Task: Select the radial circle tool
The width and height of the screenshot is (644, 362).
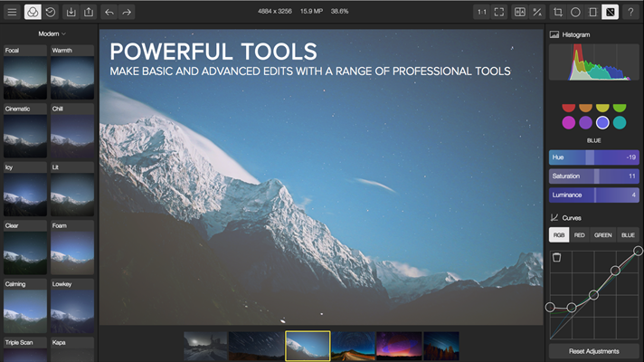Action: tap(575, 12)
